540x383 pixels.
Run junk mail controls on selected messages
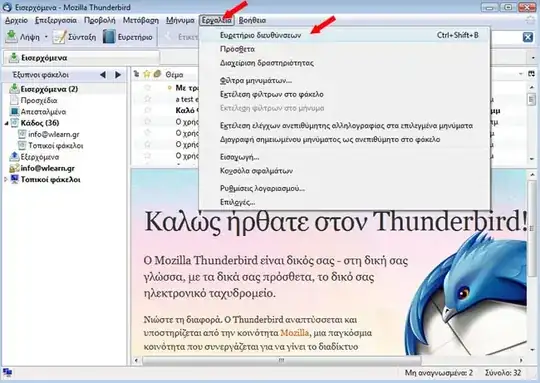[x=344, y=126]
